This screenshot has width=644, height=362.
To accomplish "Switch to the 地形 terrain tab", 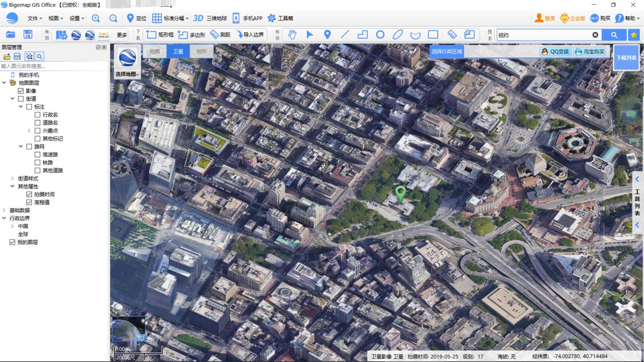I will pyautogui.click(x=202, y=51).
